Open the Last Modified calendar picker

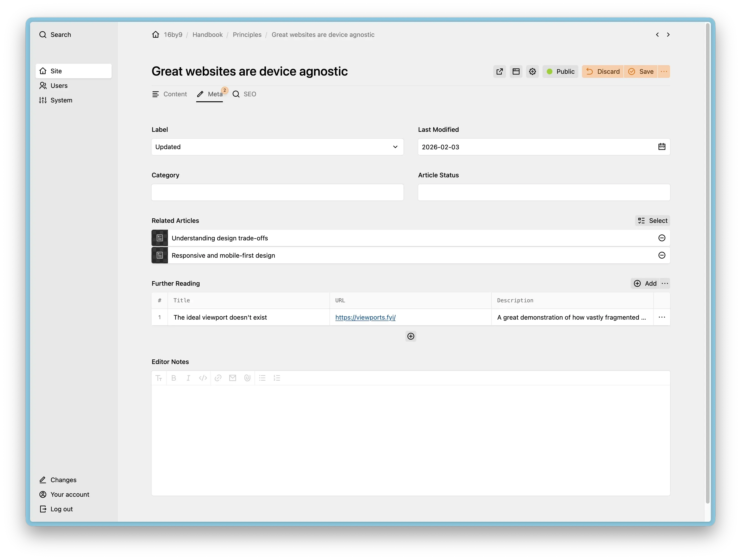pos(662,147)
